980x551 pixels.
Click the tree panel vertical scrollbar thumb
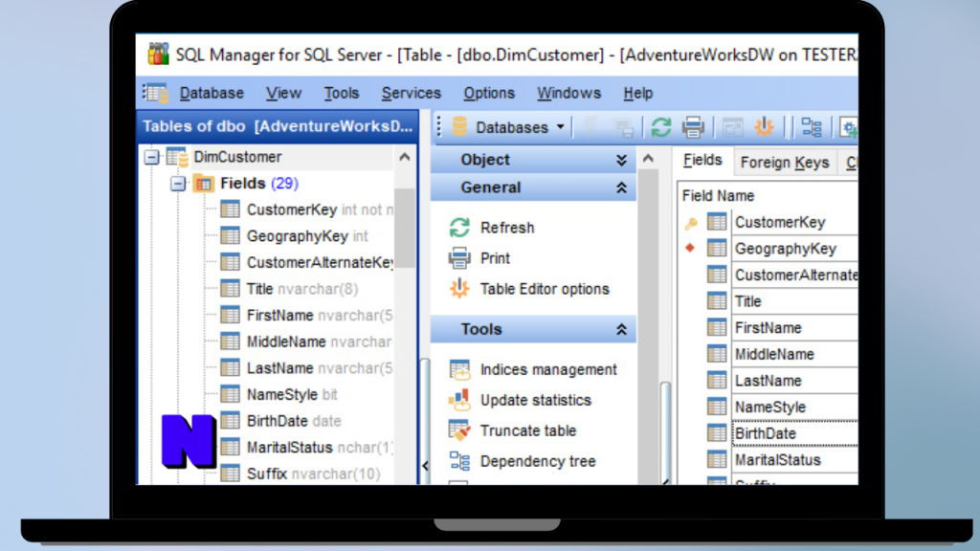click(405, 228)
